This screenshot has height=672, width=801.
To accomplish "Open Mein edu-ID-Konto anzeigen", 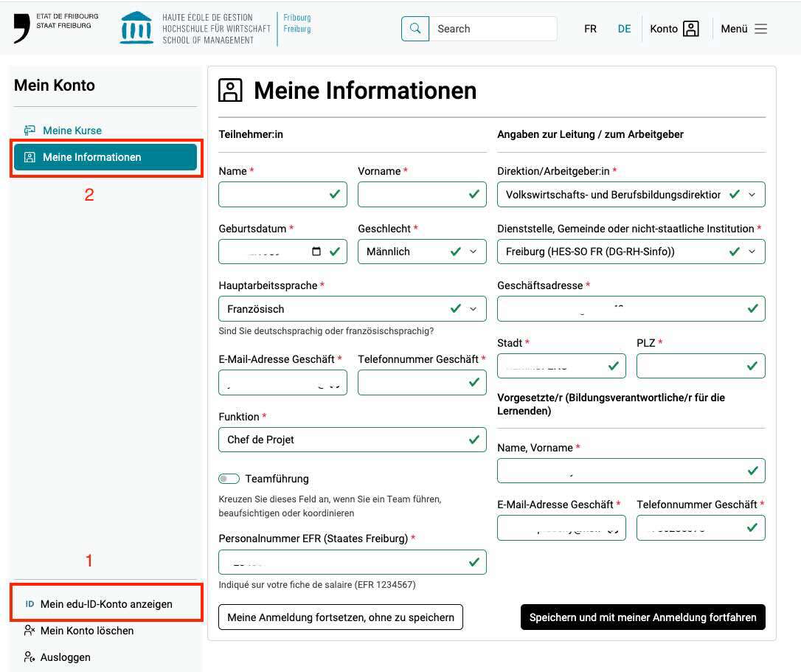I will [105, 603].
